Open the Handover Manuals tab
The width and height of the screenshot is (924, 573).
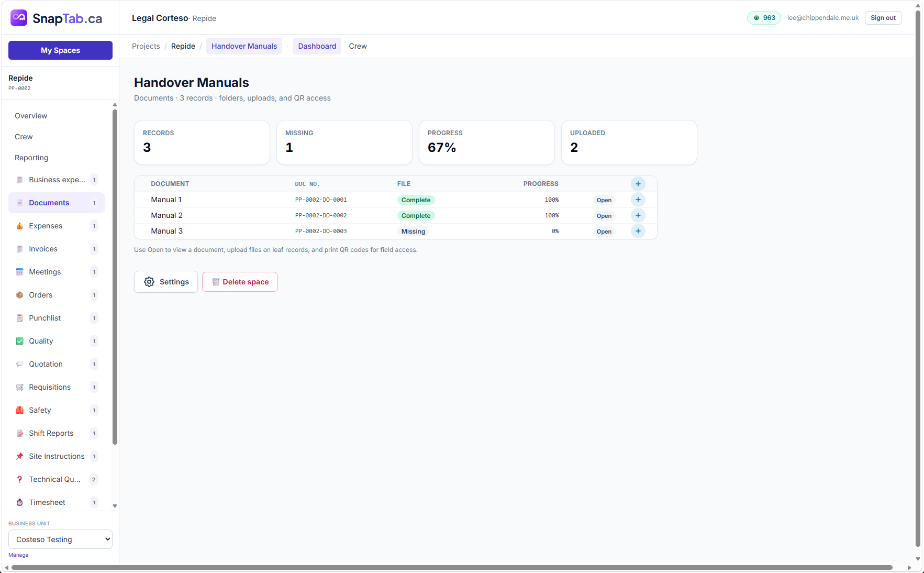coord(244,46)
